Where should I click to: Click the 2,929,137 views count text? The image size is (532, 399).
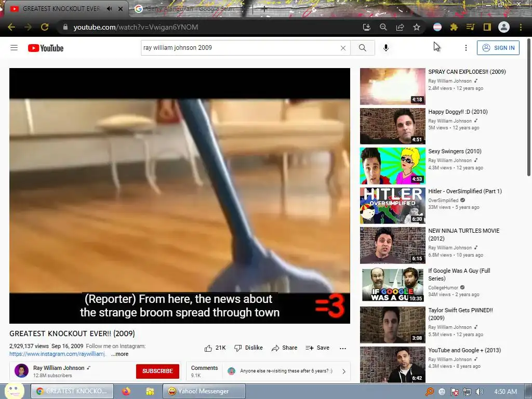point(29,346)
